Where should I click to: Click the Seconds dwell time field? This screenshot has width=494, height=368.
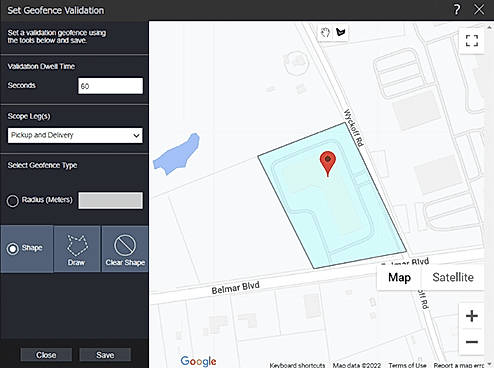[110, 86]
